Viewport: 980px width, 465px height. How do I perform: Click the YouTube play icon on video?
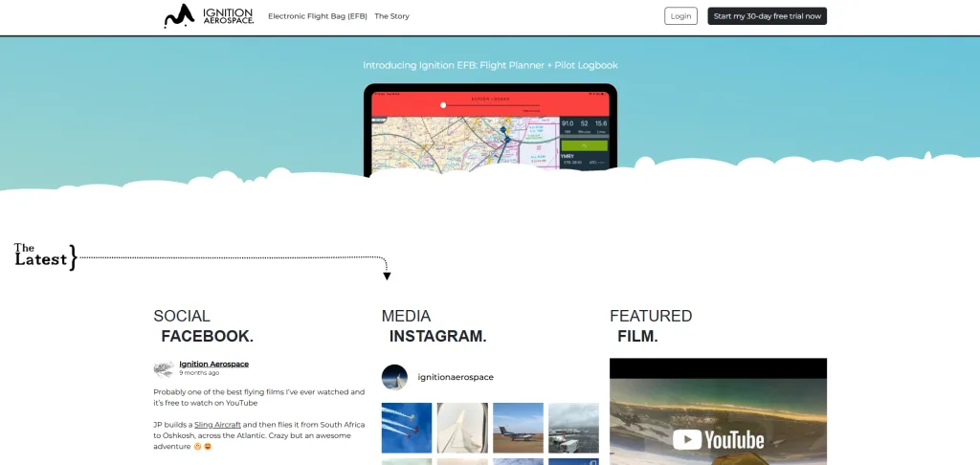pyautogui.click(x=687, y=439)
